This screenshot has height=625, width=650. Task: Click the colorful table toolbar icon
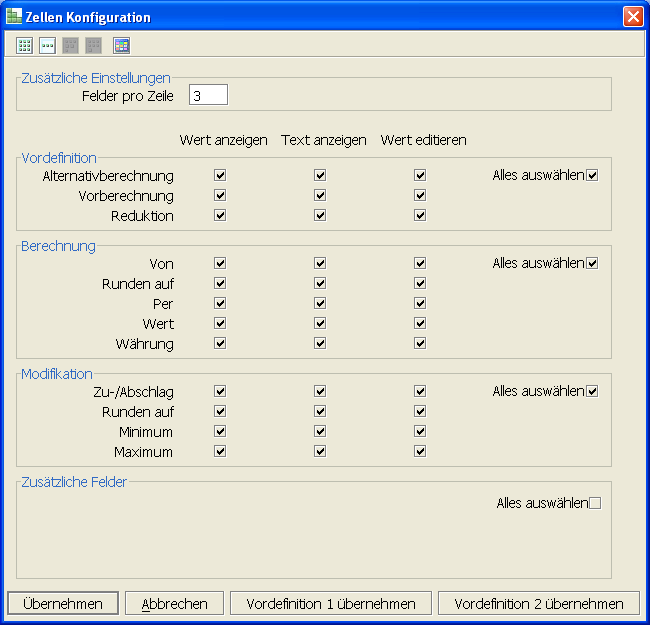coord(121,45)
